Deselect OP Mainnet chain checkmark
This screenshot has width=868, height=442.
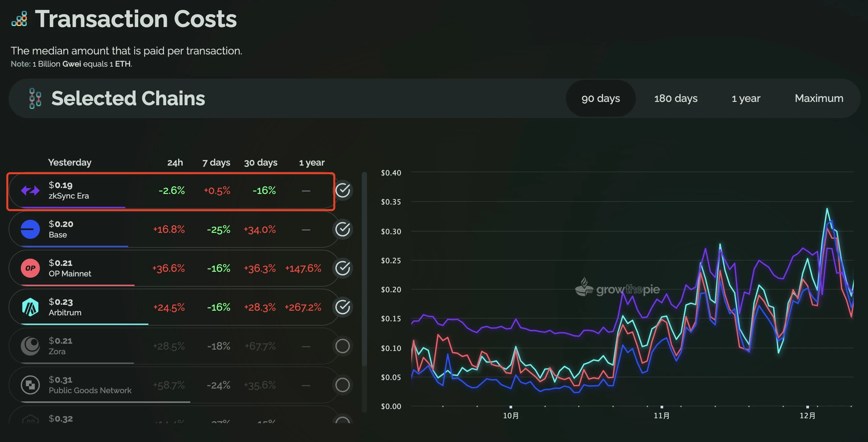click(x=343, y=268)
